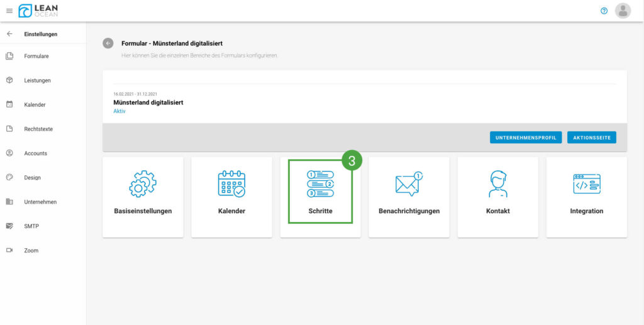Go back using the gray circular arrow

108,43
